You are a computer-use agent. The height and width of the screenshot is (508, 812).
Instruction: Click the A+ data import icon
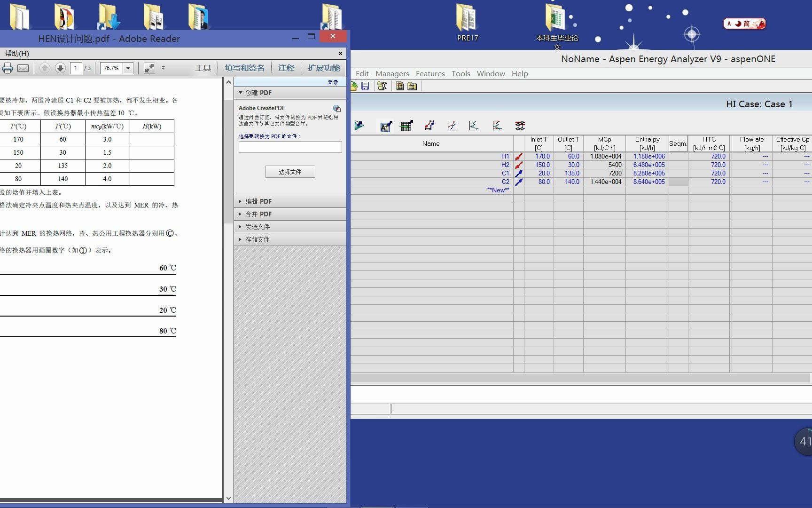click(x=386, y=126)
